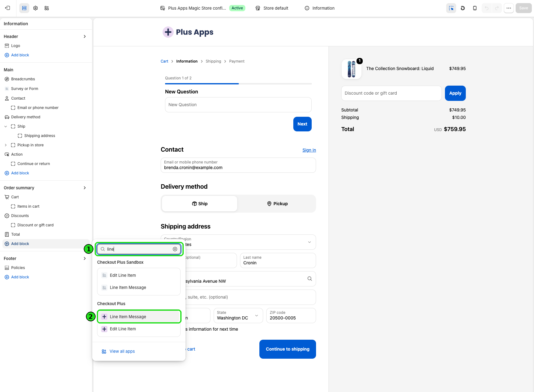Click Add block under Header section
The width and height of the screenshot is (534, 392).
(17, 55)
